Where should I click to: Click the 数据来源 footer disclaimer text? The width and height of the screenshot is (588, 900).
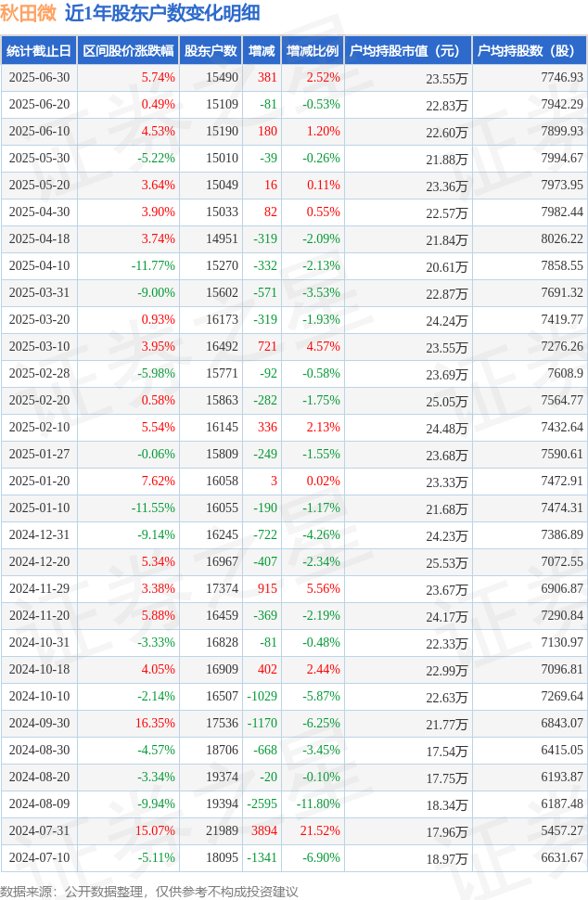pos(149,892)
